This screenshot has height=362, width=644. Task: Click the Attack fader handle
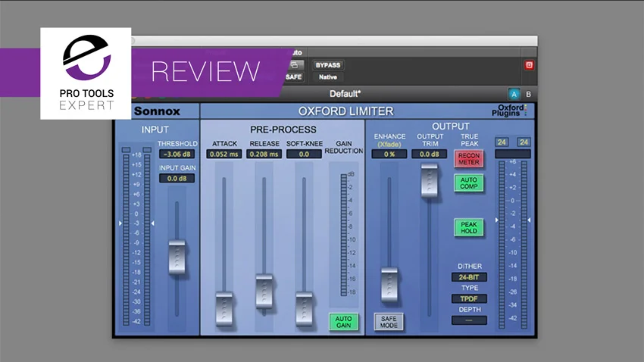pos(224,308)
